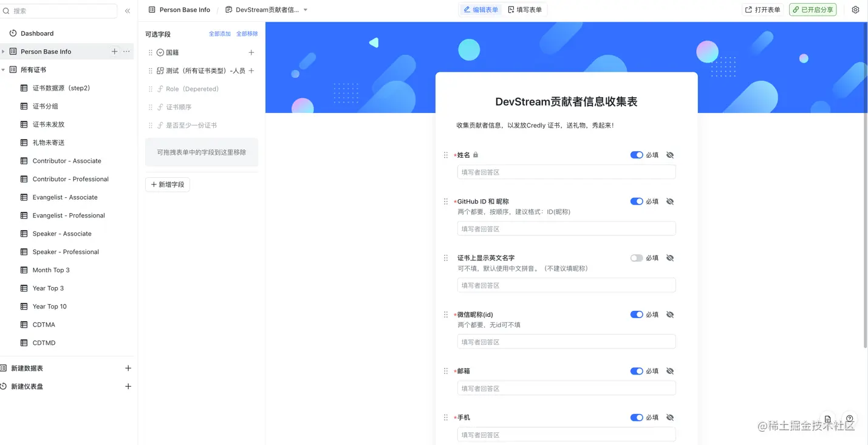This screenshot has height=445, width=868.
Task: Open the settings gear in the top right corner
Action: (855, 10)
